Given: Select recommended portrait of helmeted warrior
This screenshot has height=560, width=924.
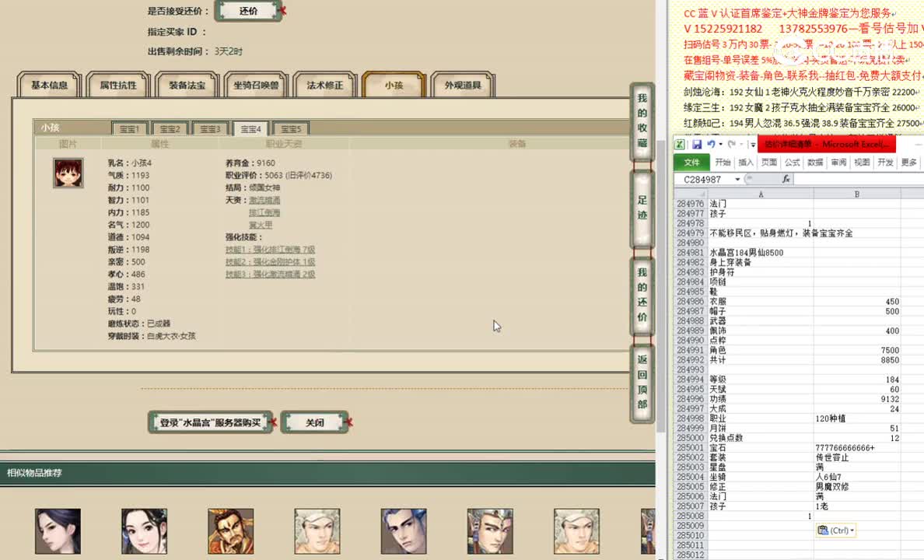Looking at the screenshot, I should (x=490, y=531).
